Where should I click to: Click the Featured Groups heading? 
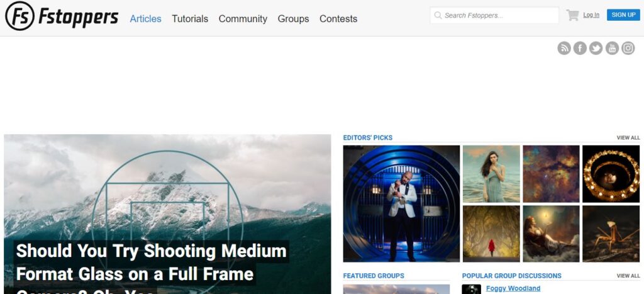[374, 276]
